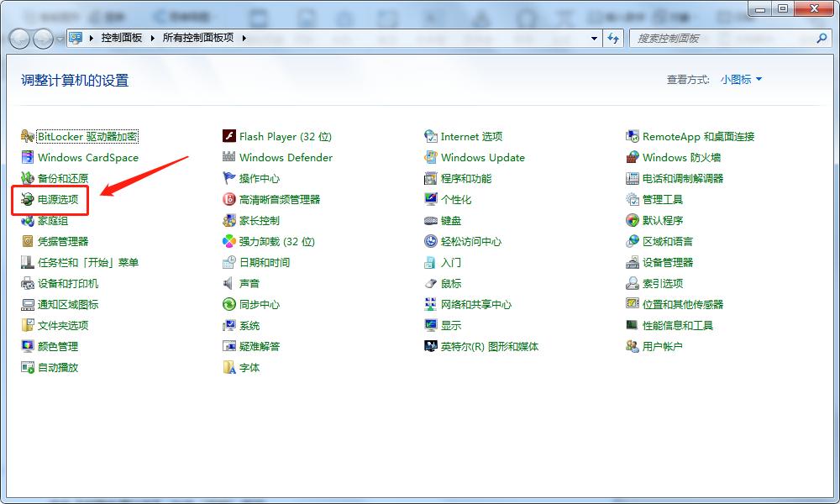Expand the arrow after 所有控制面板项 in breadcrumb

click(244, 38)
